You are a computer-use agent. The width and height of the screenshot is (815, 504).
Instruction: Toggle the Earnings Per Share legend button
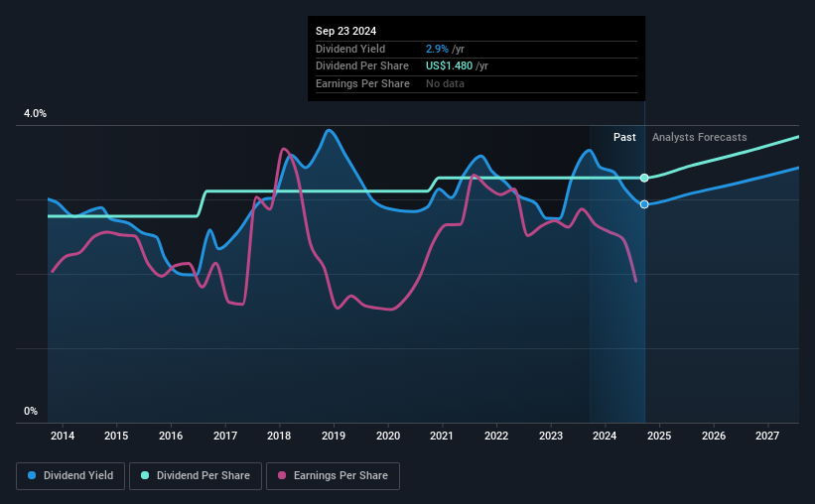coord(333,476)
